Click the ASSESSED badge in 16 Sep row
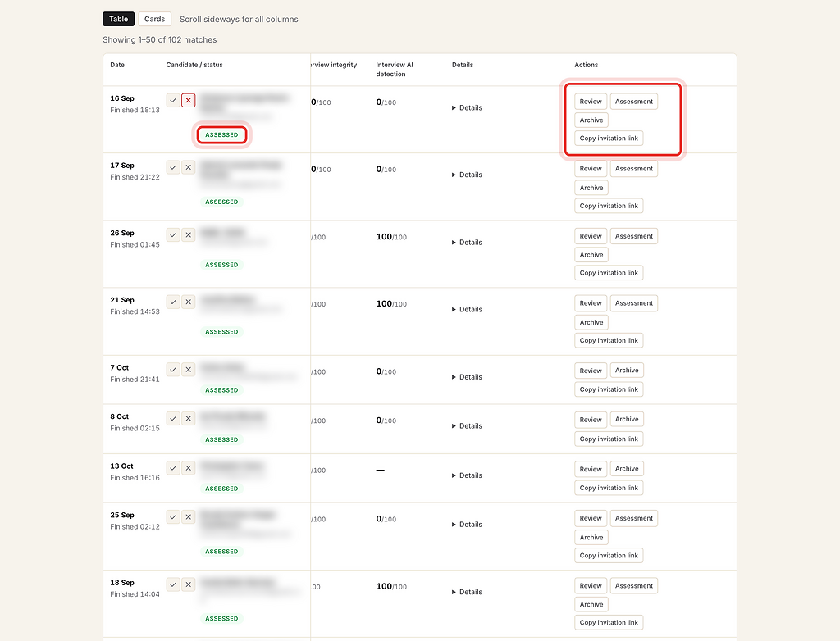 221,135
